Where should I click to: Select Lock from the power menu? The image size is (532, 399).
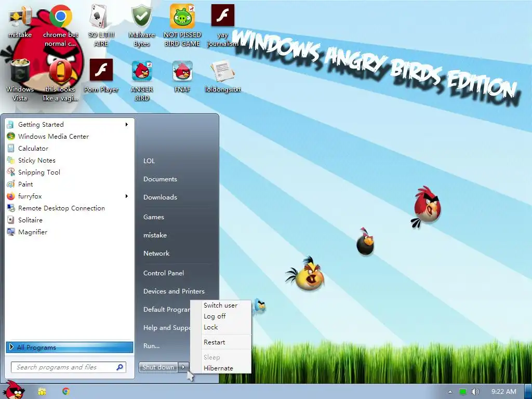(211, 327)
